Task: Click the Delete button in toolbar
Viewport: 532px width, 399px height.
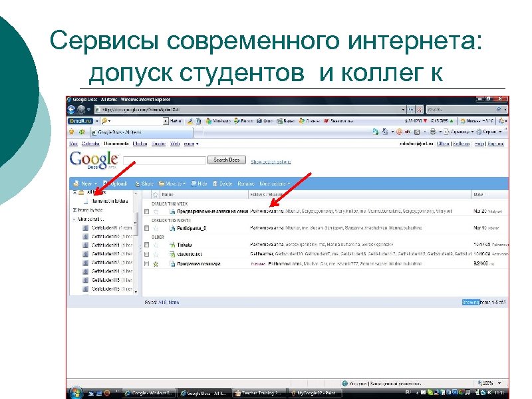Action: tap(223, 184)
